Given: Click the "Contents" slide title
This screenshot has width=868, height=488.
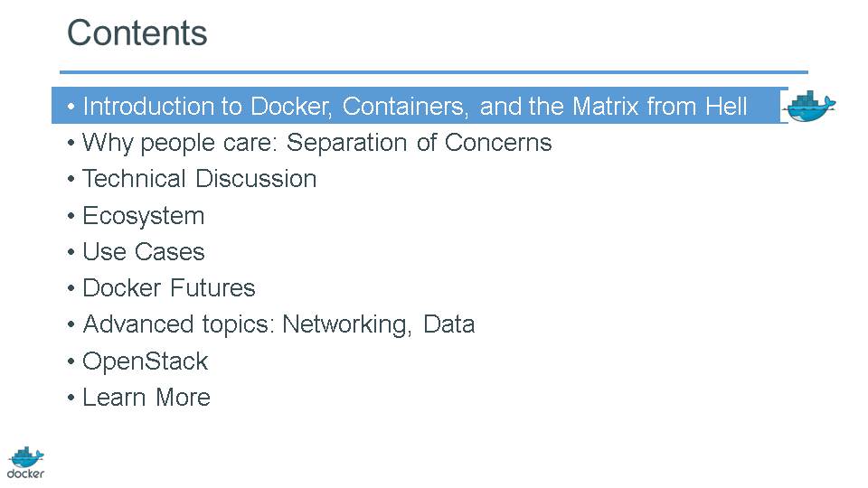Looking at the screenshot, I should click(137, 33).
